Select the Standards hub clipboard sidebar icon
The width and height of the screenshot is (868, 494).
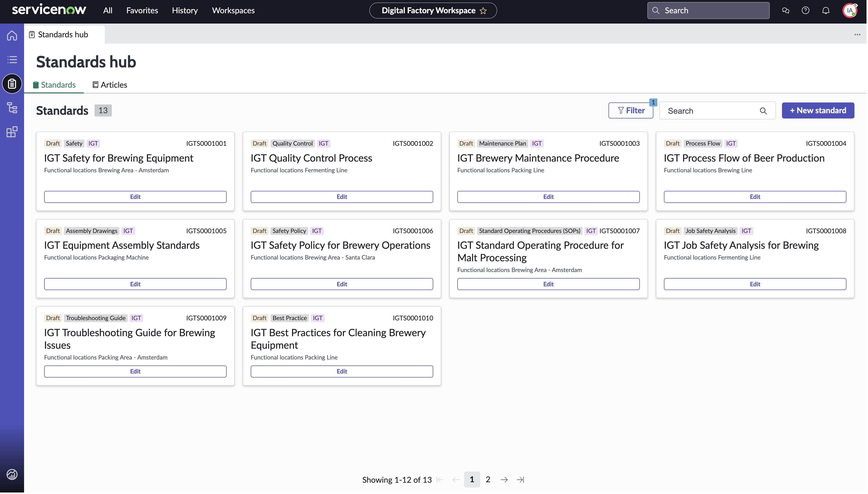tap(12, 83)
